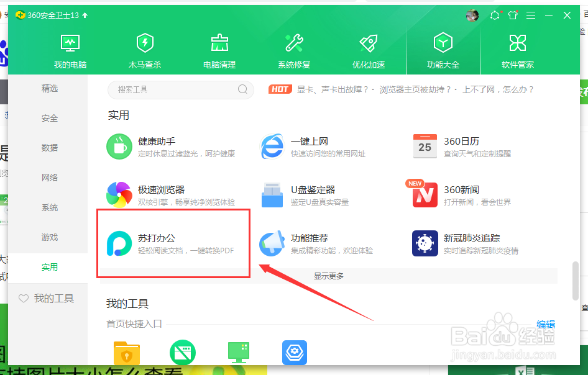Expand list with 显示更多
This screenshot has width=588, height=375.
point(329,276)
